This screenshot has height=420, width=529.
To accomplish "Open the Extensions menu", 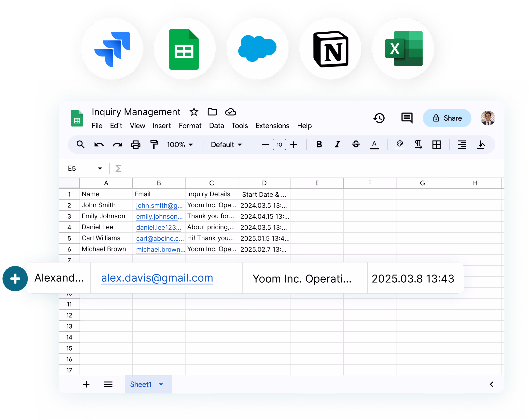I will [272, 126].
